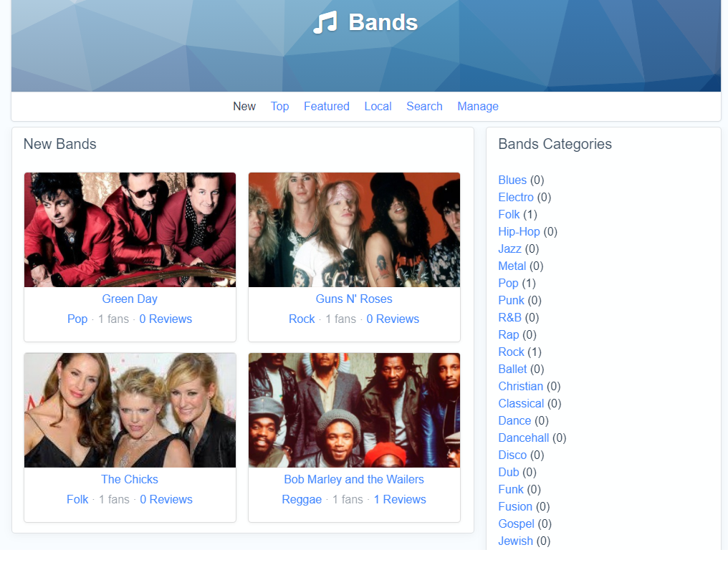This screenshot has width=728, height=570.
Task: Go to the Local bands tab
Action: [x=378, y=106]
